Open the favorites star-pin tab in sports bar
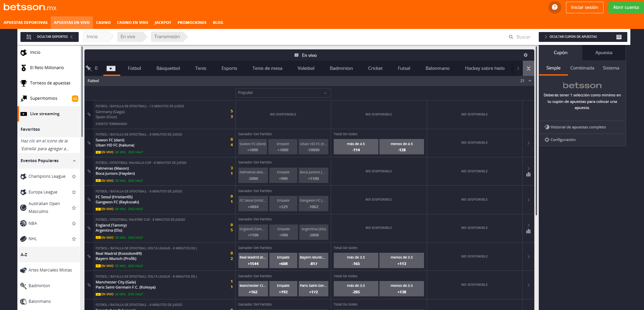 tap(89, 68)
